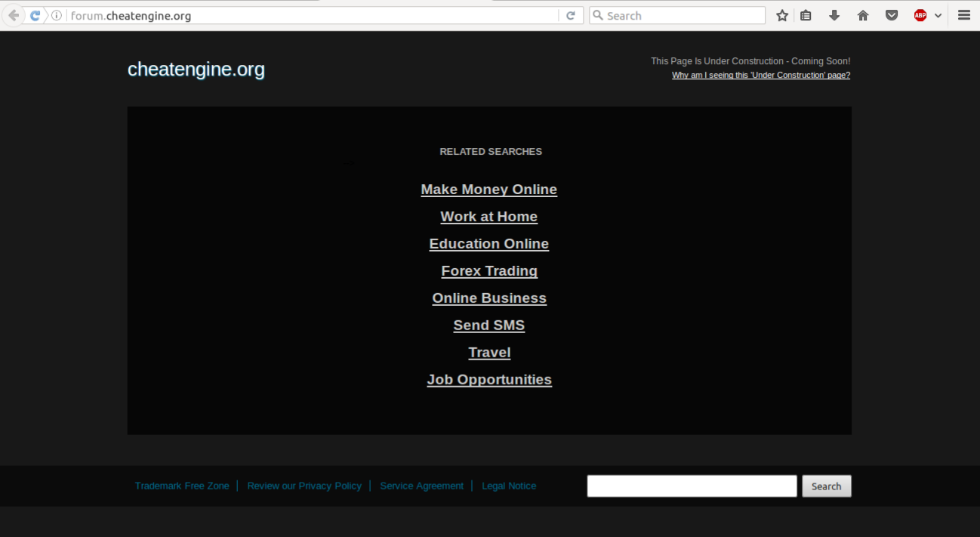Click the Adblock Plus ABP icon

(920, 15)
